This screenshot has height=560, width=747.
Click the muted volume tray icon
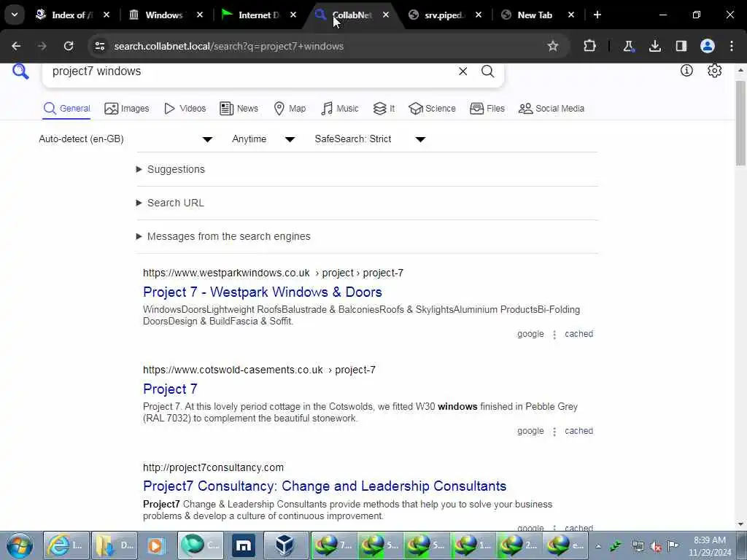click(x=656, y=546)
